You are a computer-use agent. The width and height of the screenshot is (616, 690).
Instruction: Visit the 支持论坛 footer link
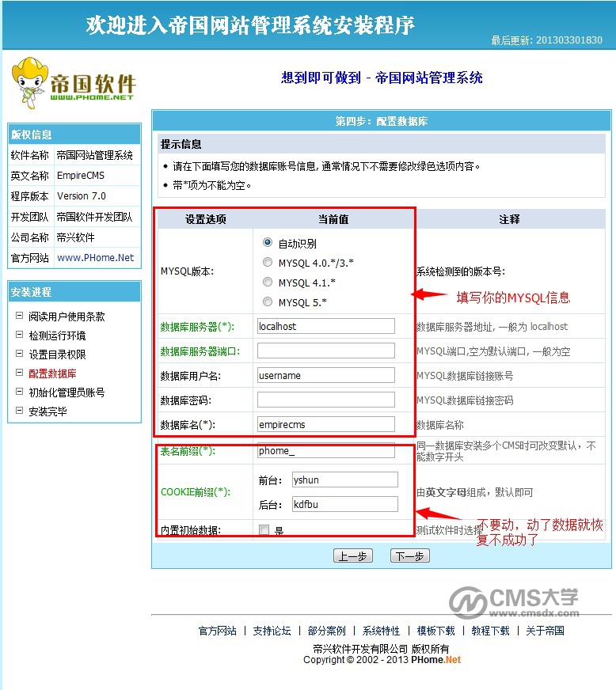(272, 631)
